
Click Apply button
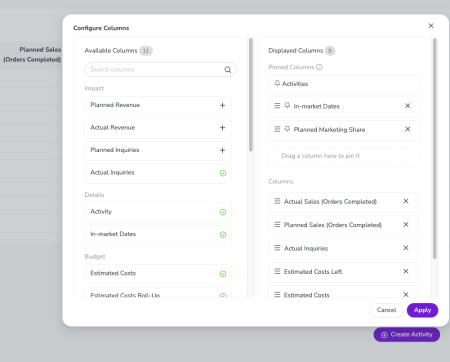422,310
